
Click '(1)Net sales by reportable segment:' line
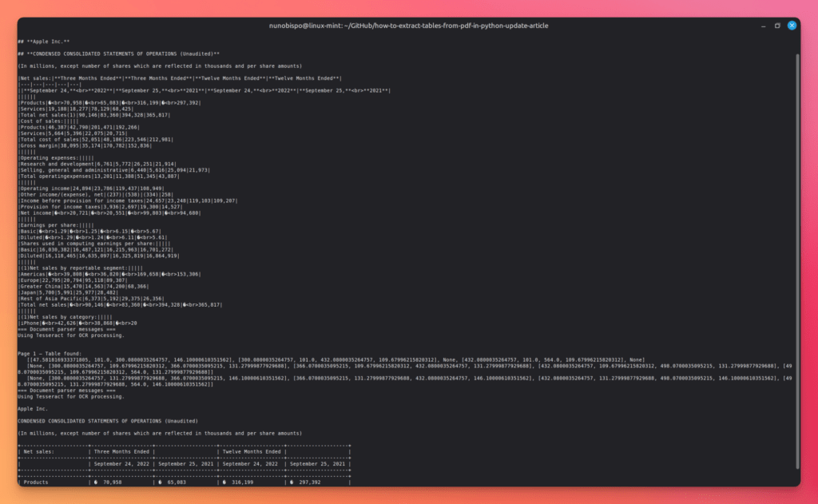(81, 268)
